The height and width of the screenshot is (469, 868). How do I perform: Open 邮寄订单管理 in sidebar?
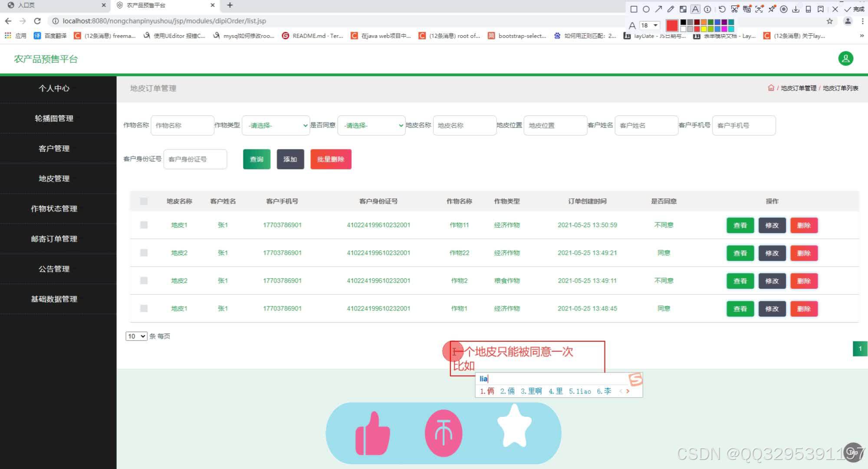pos(54,239)
